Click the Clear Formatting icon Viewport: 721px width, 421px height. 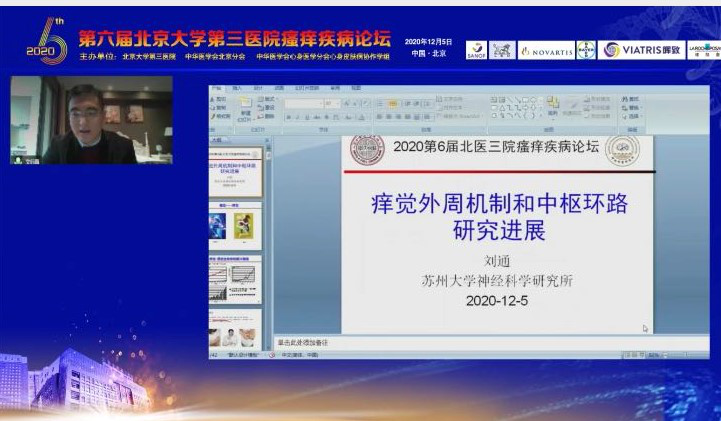pos(366,104)
